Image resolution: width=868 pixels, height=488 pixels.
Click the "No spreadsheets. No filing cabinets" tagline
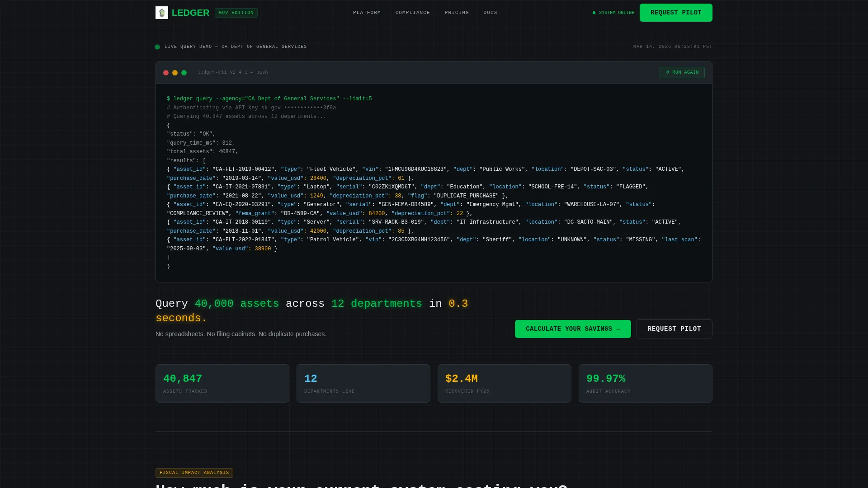coord(241,334)
